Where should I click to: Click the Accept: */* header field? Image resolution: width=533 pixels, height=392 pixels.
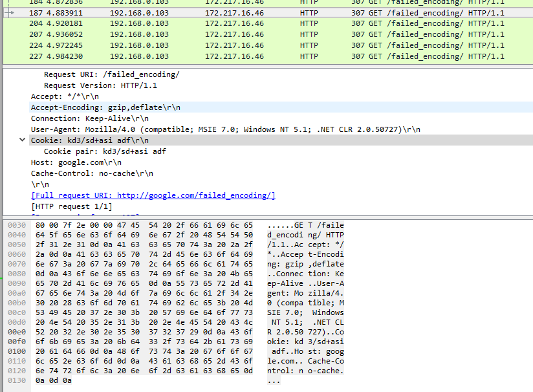[65, 96]
